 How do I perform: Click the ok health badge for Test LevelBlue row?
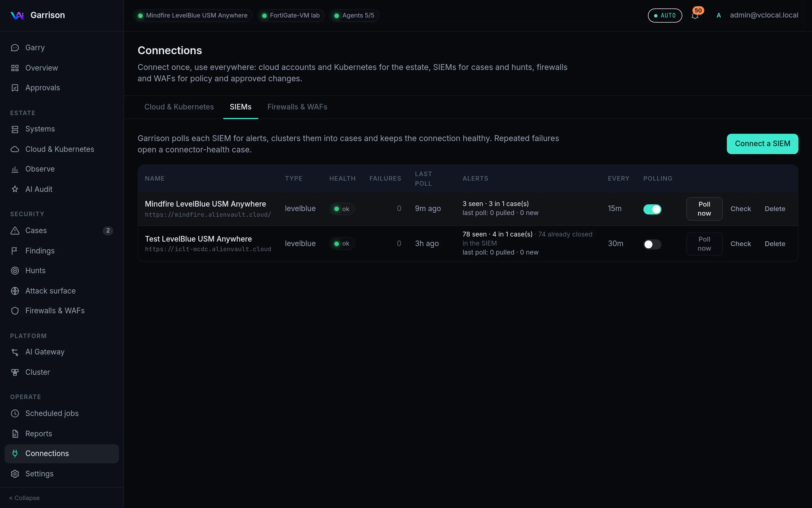tap(342, 244)
